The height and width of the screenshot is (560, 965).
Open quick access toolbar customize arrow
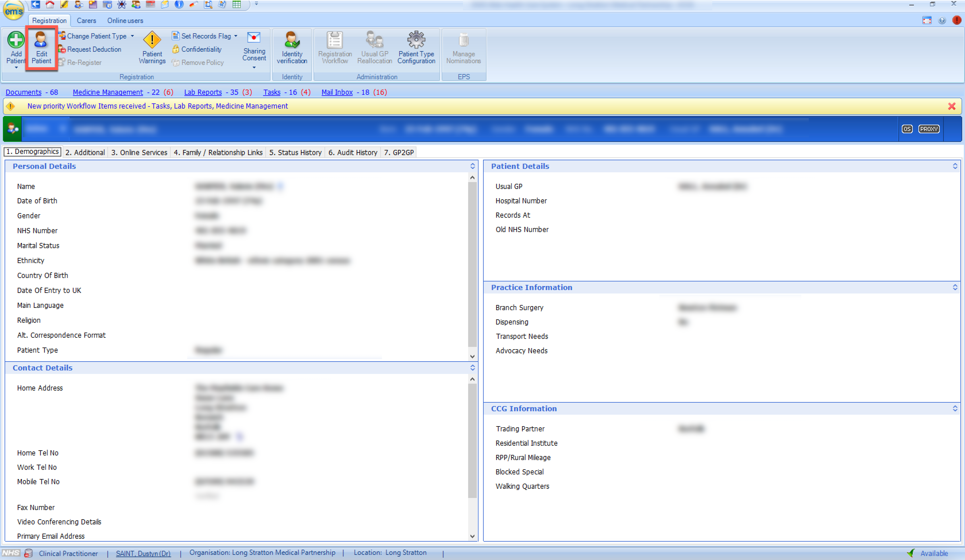(x=256, y=4)
